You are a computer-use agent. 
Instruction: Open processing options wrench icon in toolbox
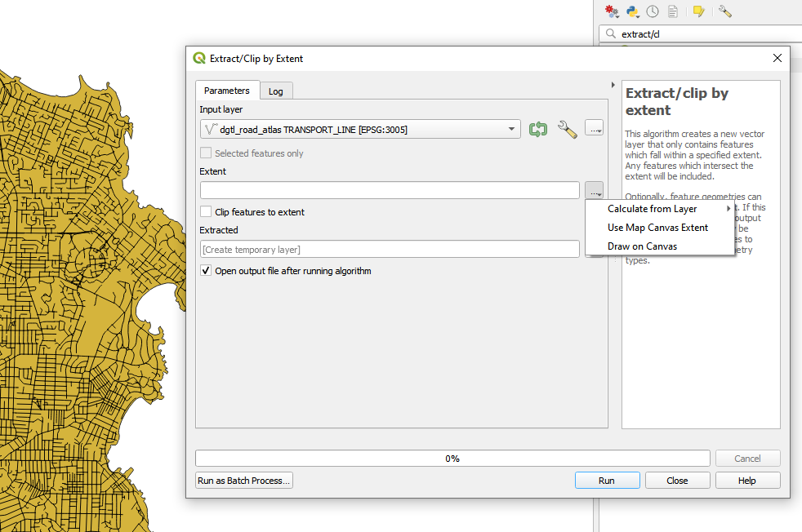pyautogui.click(x=724, y=11)
